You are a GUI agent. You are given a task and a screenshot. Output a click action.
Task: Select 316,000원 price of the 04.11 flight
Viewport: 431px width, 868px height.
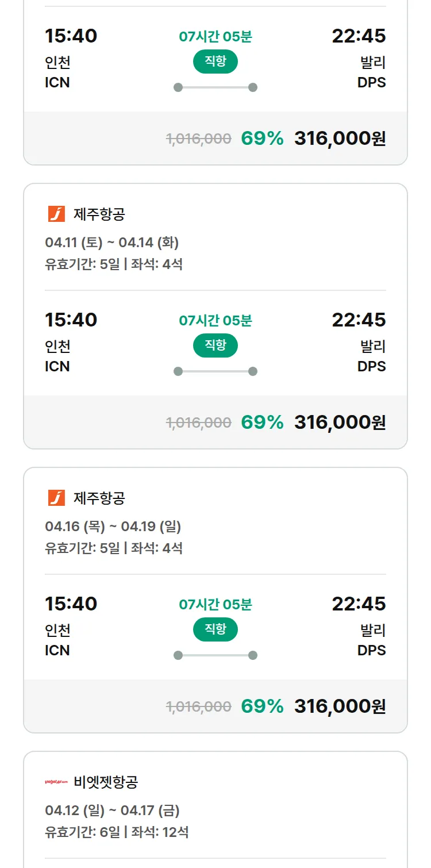point(340,423)
